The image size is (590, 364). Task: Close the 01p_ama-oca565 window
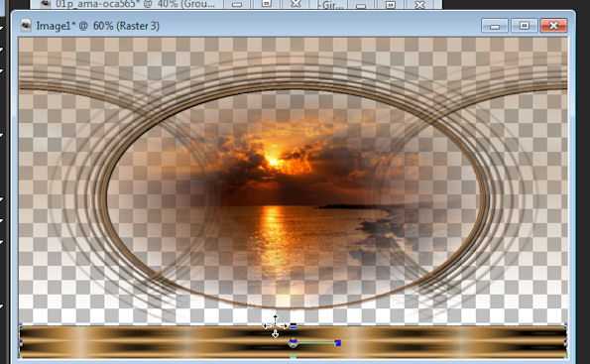(x=295, y=4)
